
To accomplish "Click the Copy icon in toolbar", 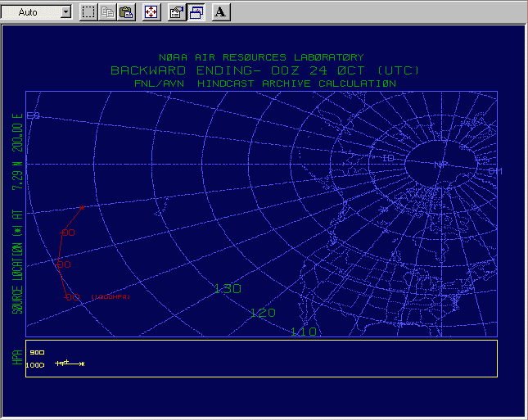I will tap(107, 12).
